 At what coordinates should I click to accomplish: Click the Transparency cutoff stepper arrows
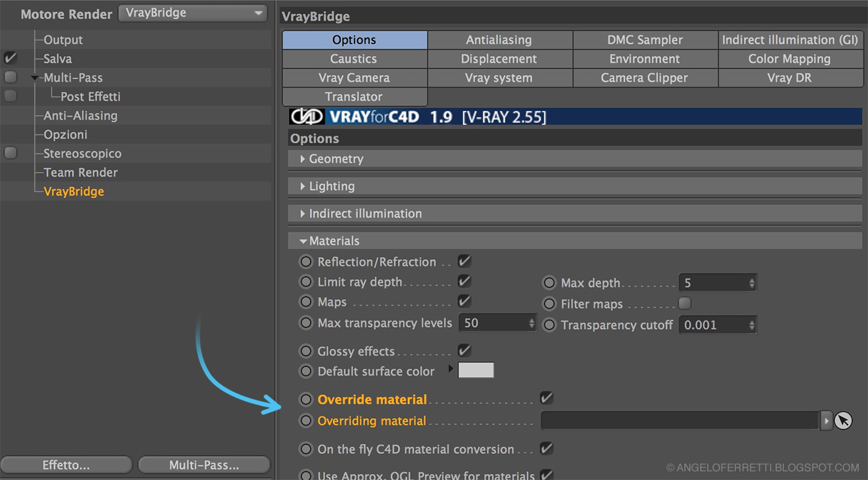pos(752,325)
